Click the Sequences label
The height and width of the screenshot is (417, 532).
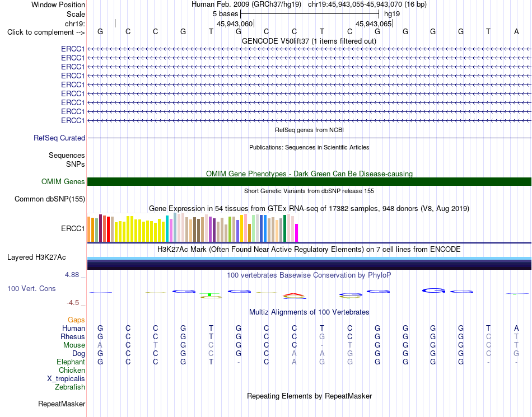point(67,155)
